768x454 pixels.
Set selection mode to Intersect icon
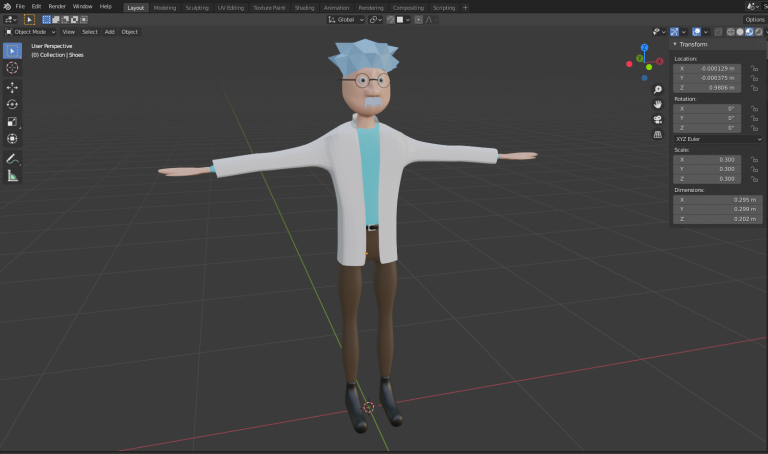click(x=84, y=20)
